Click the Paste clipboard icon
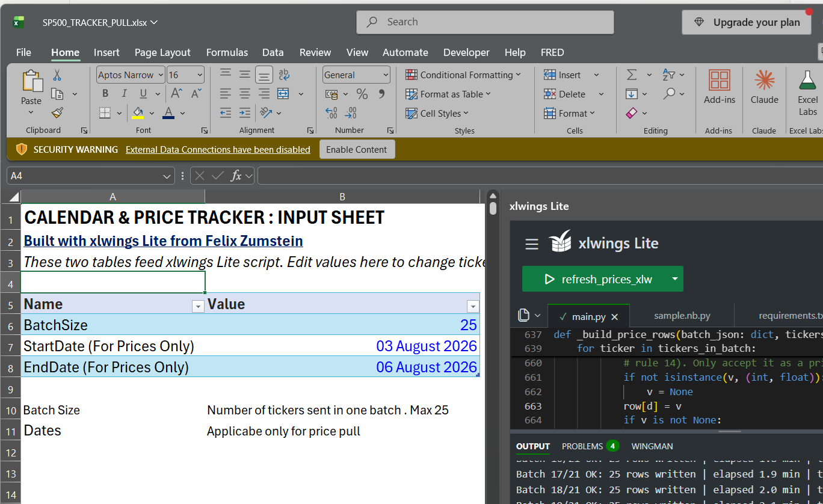 (31, 82)
